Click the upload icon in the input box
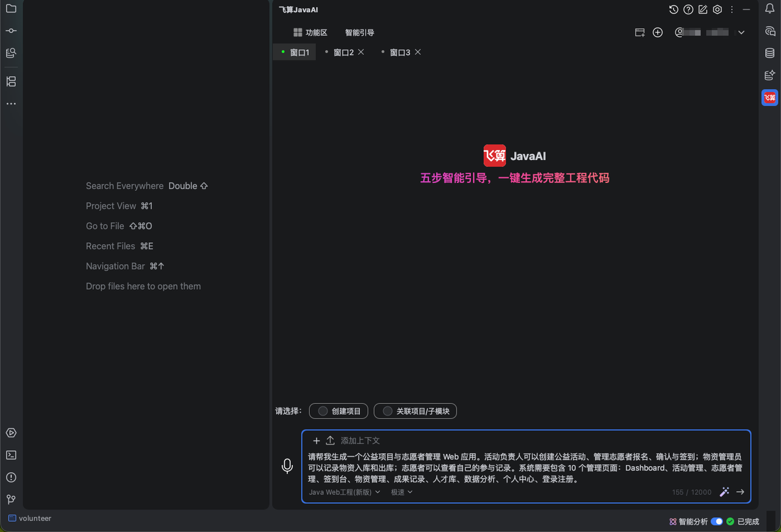 point(330,440)
